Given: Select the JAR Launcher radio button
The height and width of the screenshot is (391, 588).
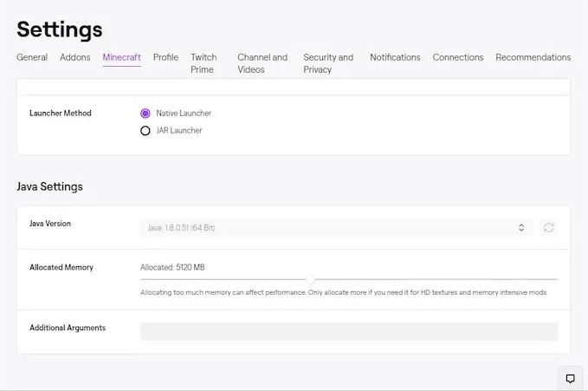Looking at the screenshot, I should 145,131.
